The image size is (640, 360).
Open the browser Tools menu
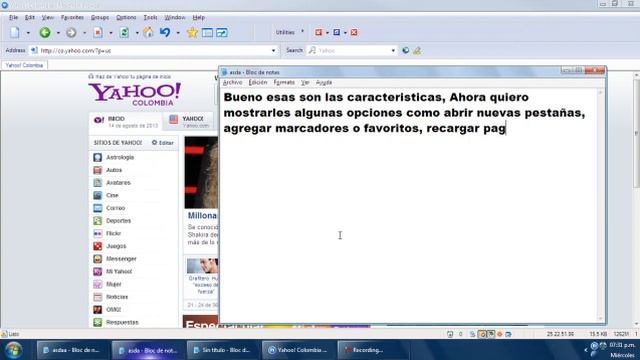[150, 18]
